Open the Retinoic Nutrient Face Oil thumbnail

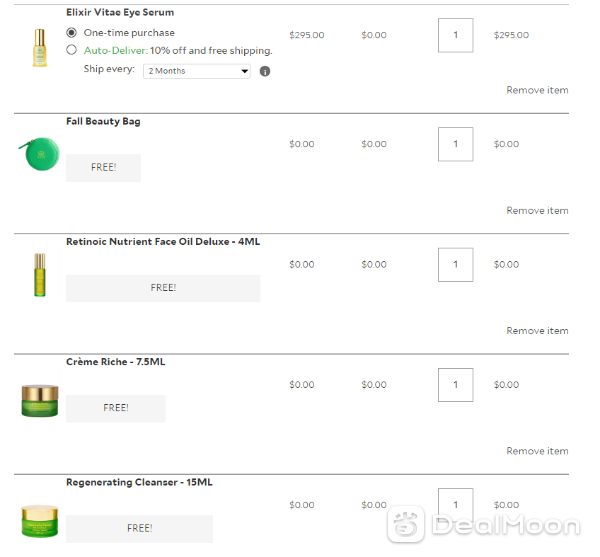point(40,274)
